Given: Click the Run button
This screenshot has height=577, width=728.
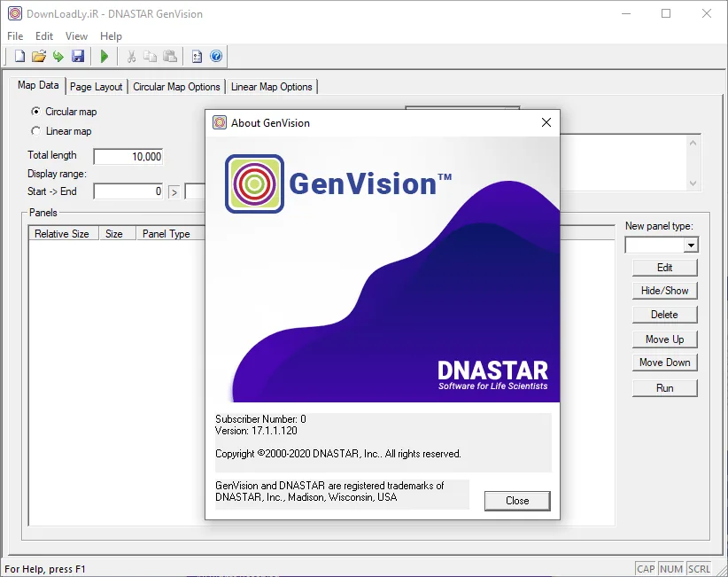Looking at the screenshot, I should pos(665,388).
